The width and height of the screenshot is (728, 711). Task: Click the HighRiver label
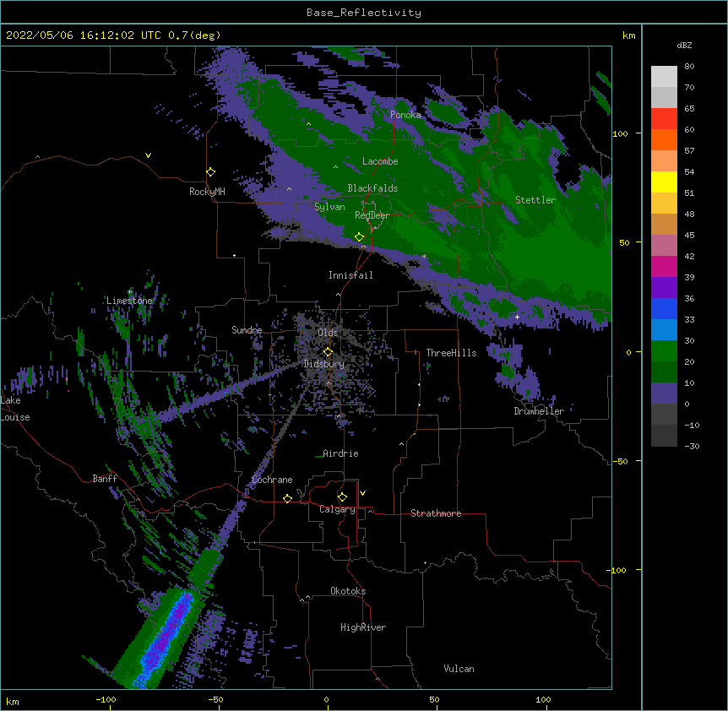(363, 627)
